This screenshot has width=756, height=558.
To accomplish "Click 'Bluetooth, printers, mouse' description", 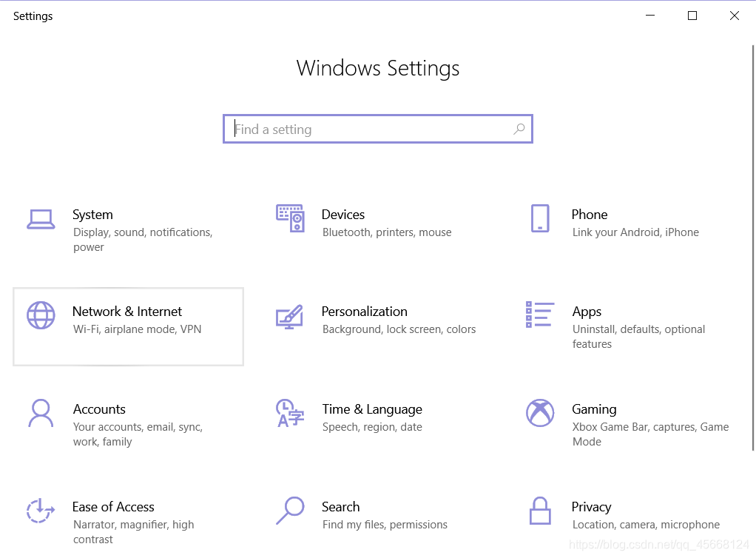I will click(387, 232).
